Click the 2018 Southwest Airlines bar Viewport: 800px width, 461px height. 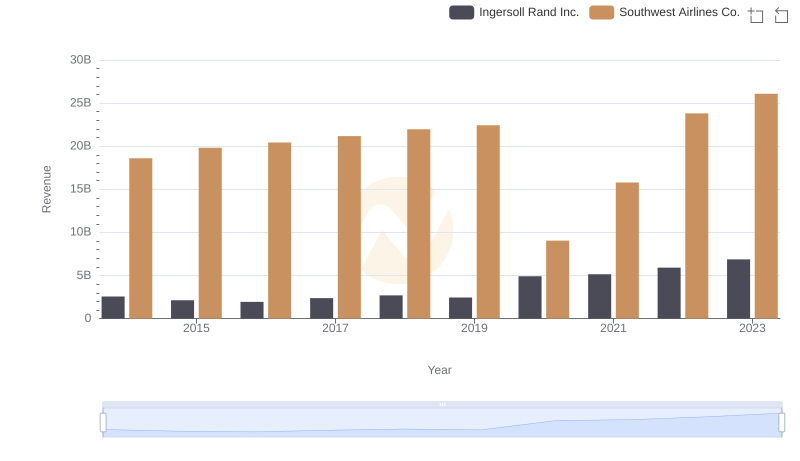pyautogui.click(x=418, y=224)
